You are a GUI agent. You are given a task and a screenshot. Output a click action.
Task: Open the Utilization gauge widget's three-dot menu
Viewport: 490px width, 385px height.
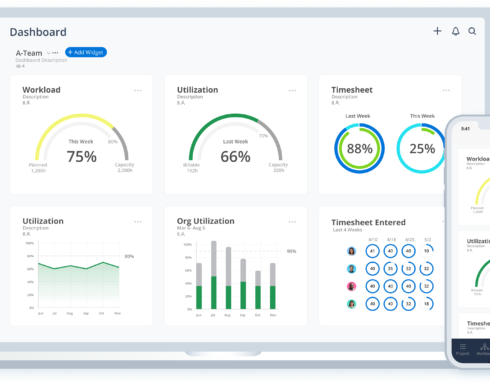(292, 90)
